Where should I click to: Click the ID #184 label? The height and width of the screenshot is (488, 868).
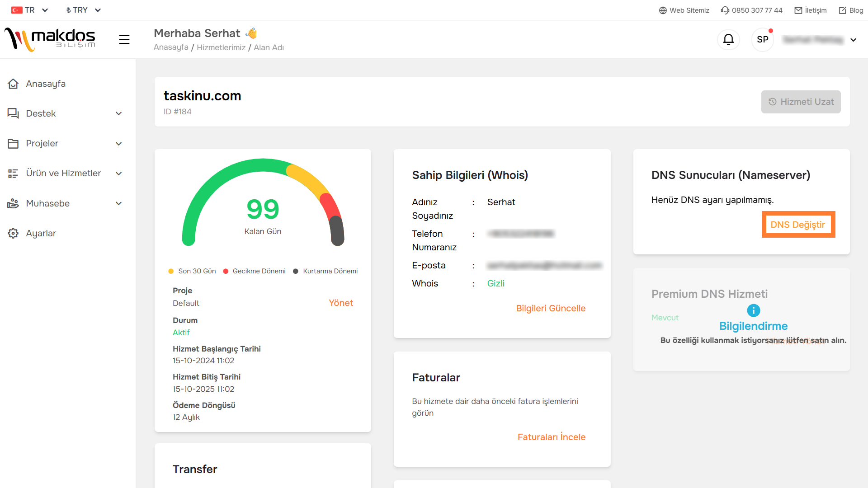[178, 112]
